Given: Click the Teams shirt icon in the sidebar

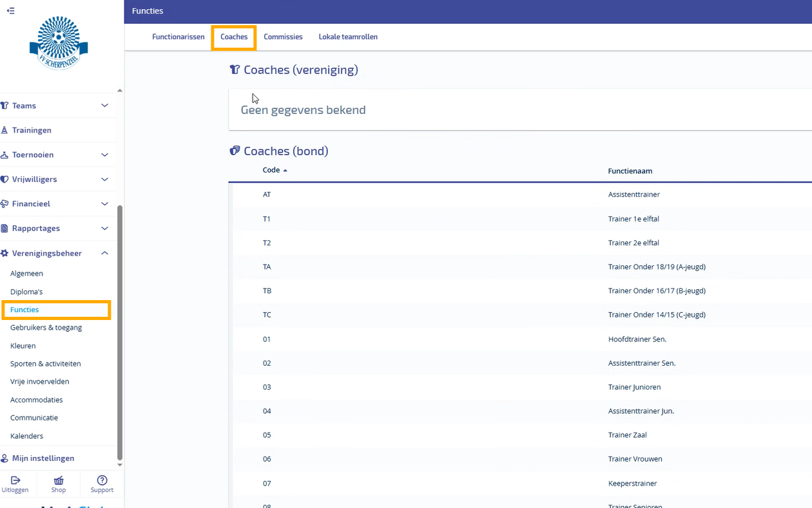Looking at the screenshot, I should click(x=5, y=106).
